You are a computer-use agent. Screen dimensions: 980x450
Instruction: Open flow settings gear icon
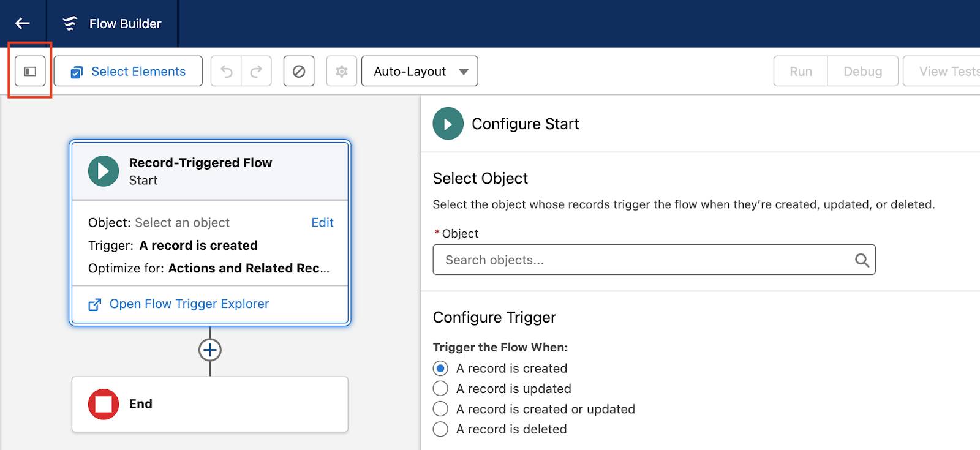point(342,72)
